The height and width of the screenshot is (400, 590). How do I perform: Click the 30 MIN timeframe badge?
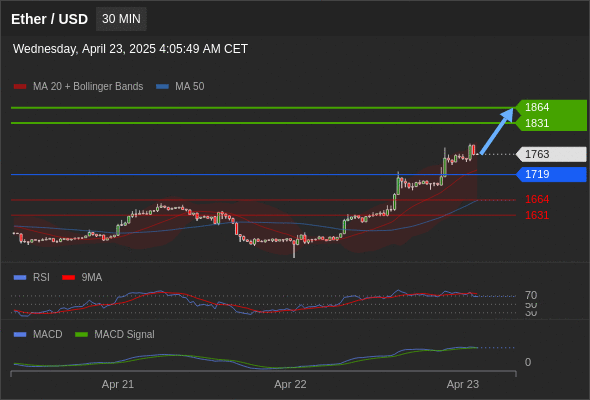point(121,19)
